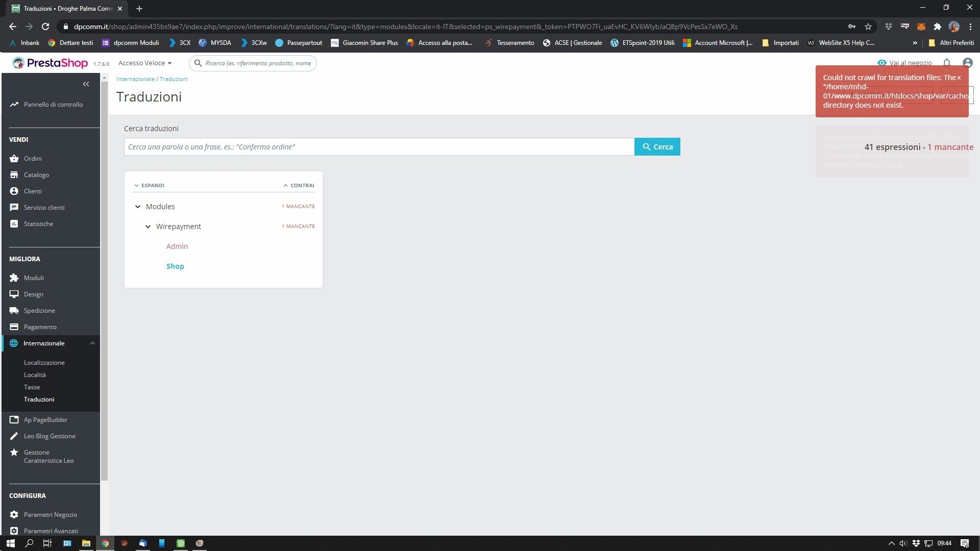Collapse the Modules tree node
Viewport: 980px width, 551px height.
click(x=138, y=207)
